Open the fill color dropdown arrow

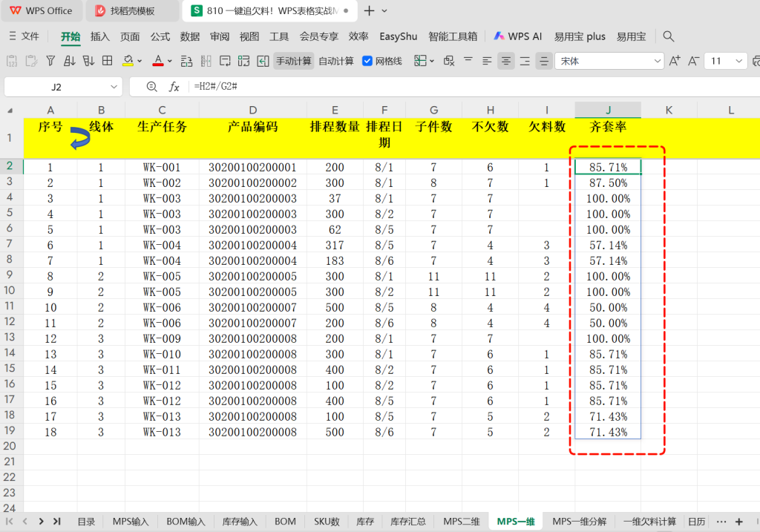140,61
